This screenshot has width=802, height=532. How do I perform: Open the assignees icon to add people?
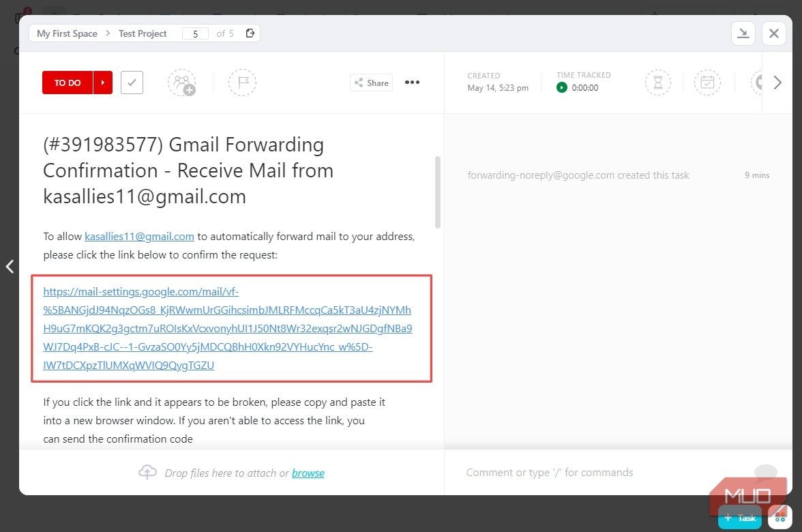point(182,83)
